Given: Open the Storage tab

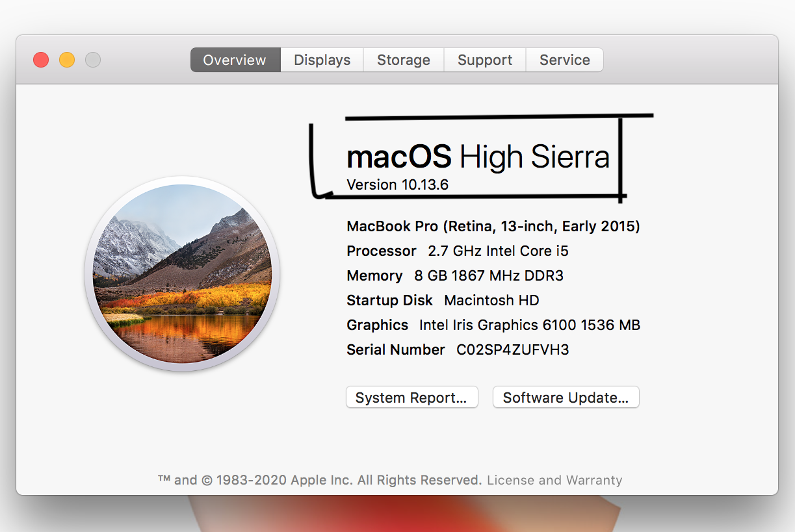Looking at the screenshot, I should [x=404, y=60].
